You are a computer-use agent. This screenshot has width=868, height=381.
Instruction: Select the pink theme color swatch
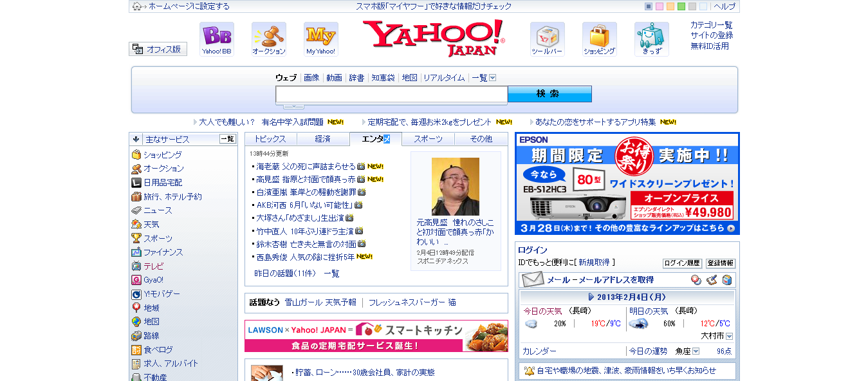tap(660, 6)
